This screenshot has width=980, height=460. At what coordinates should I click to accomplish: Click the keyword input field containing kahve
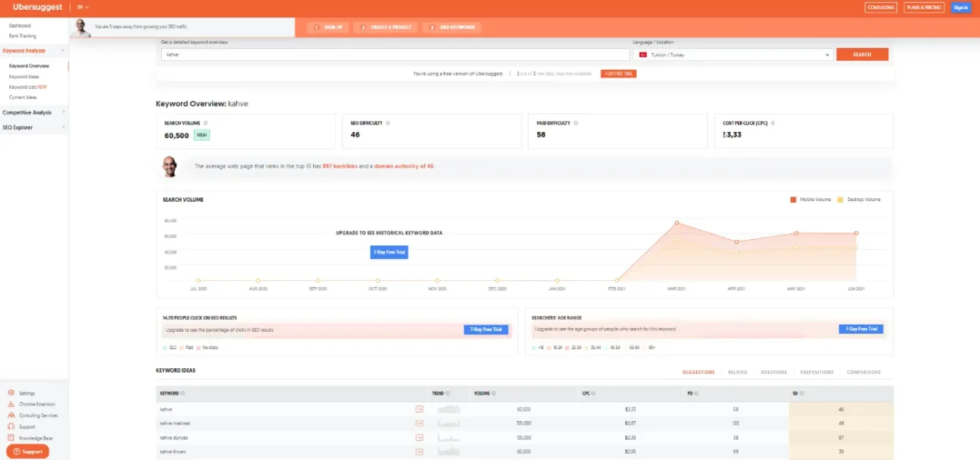click(x=395, y=55)
